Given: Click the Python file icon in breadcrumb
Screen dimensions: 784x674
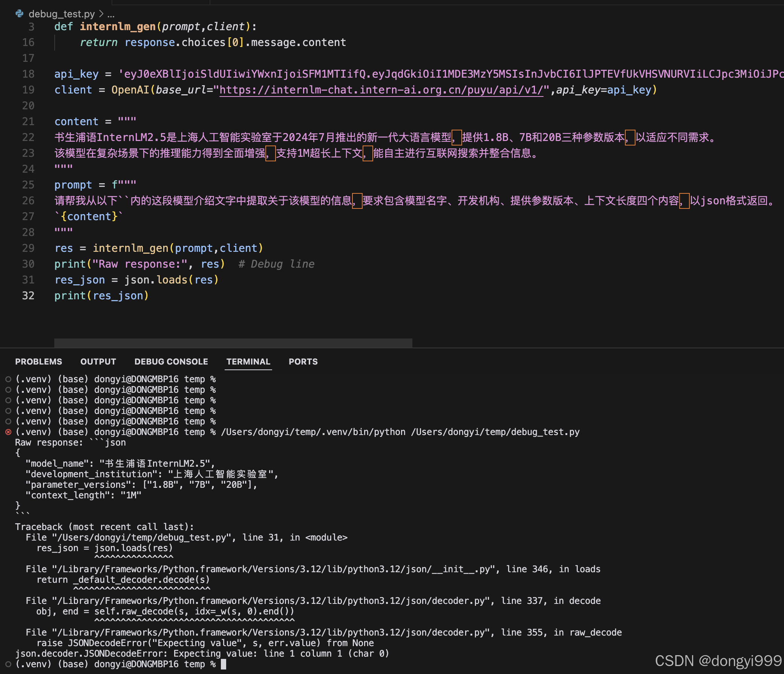Looking at the screenshot, I should coord(19,14).
